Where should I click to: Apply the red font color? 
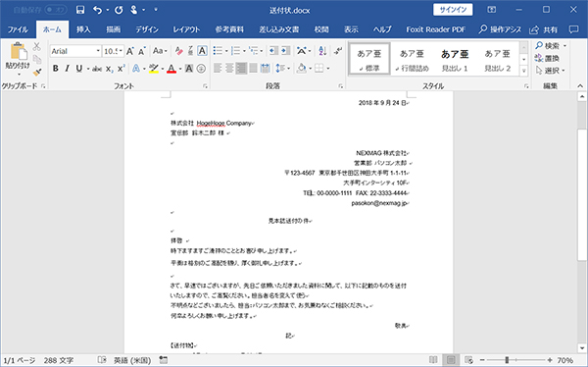(x=171, y=69)
